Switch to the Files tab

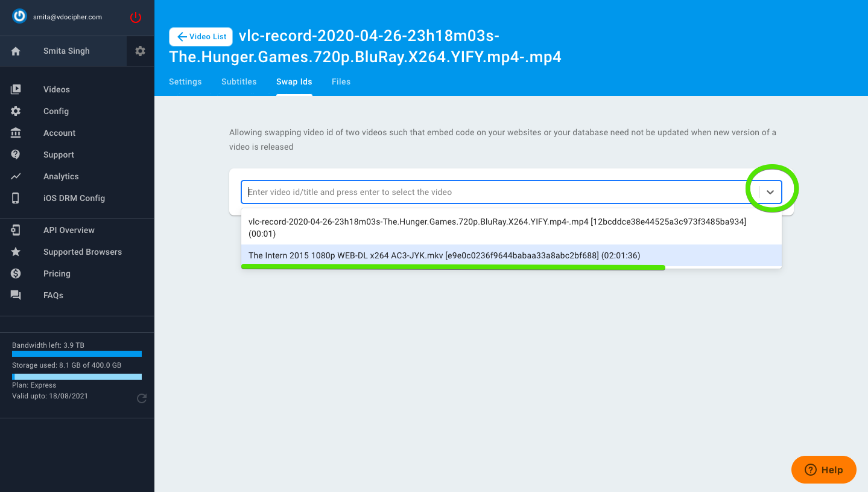click(341, 81)
